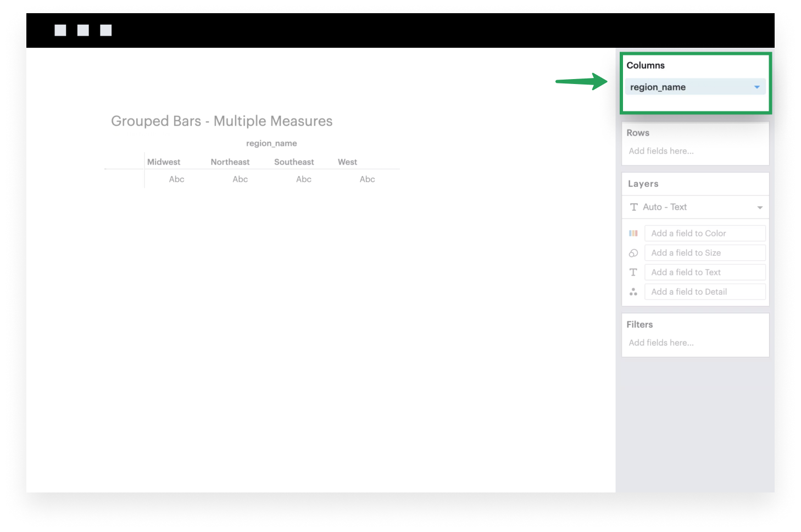The image size is (801, 532).
Task: Toggle selection of the West Abc cell
Action: 367,179
